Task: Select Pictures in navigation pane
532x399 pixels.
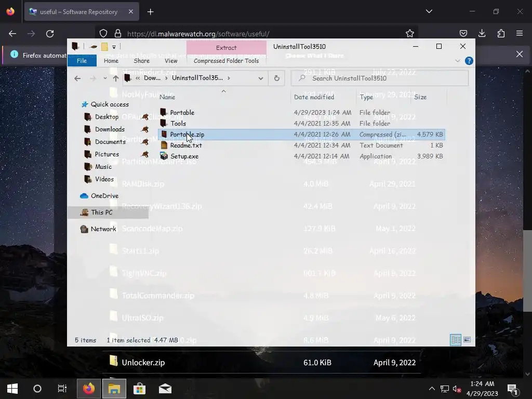Action: [x=107, y=154]
